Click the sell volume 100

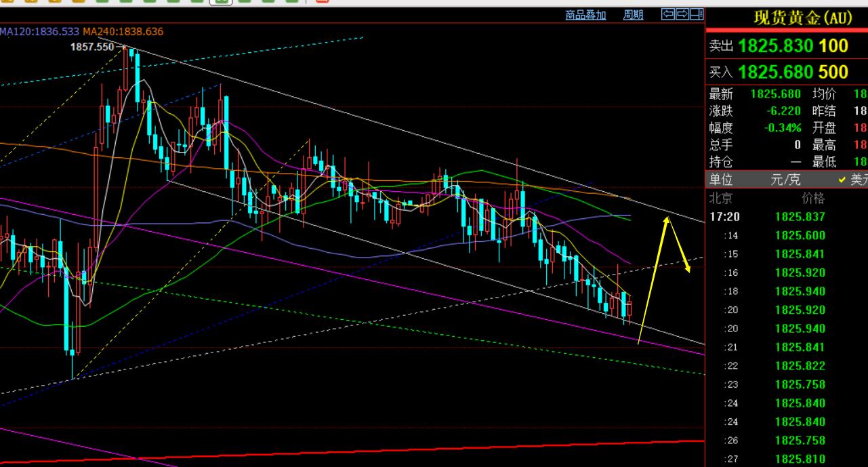[833, 46]
